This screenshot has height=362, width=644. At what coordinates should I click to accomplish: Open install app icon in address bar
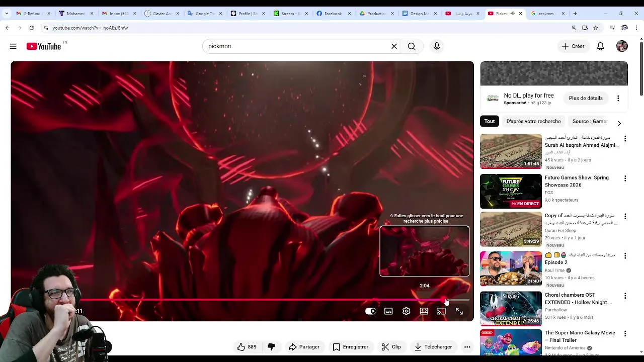585,28
